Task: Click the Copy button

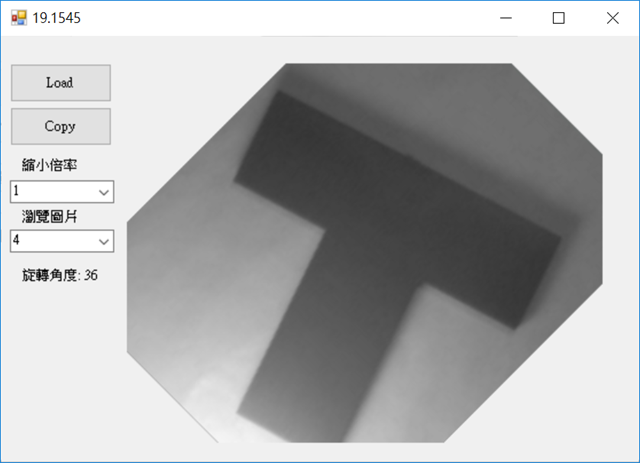Action: click(x=61, y=127)
